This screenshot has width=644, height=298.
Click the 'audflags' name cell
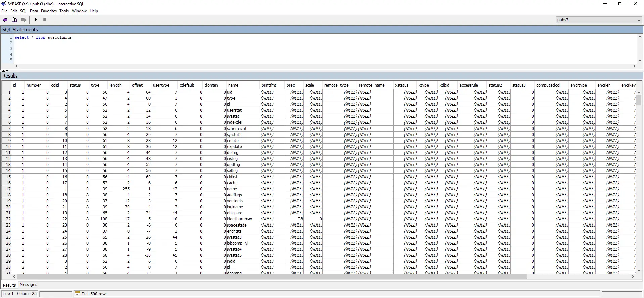click(x=243, y=195)
